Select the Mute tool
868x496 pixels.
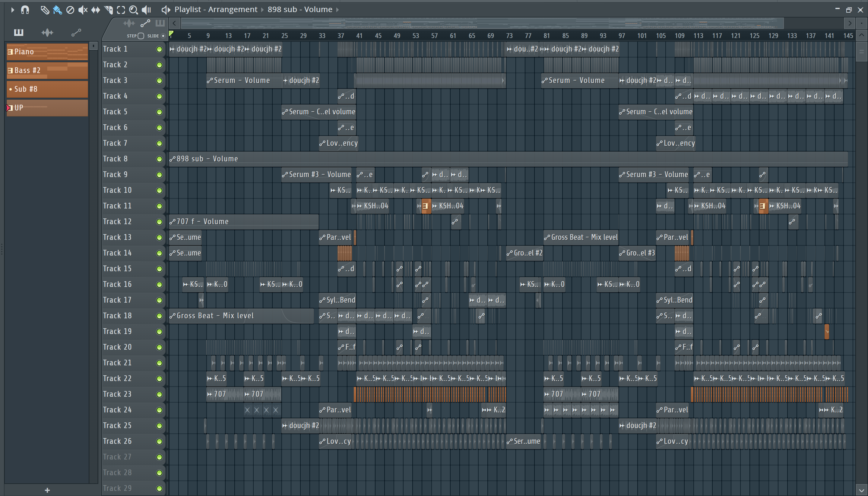pyautogui.click(x=83, y=10)
